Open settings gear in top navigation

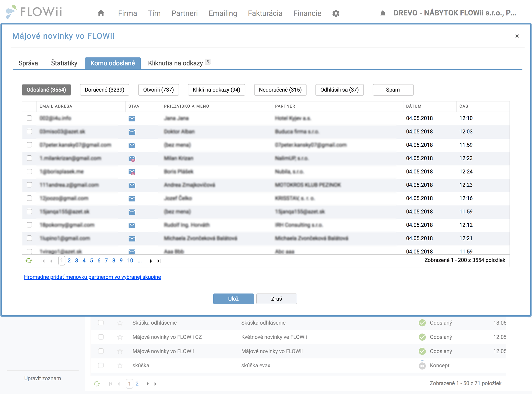pyautogui.click(x=336, y=13)
